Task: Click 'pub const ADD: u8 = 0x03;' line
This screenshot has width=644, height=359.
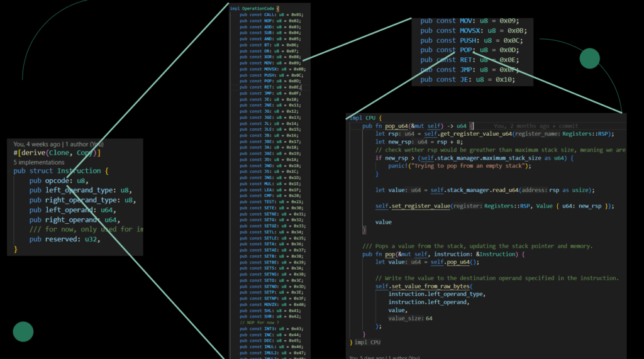Action: click(x=270, y=26)
